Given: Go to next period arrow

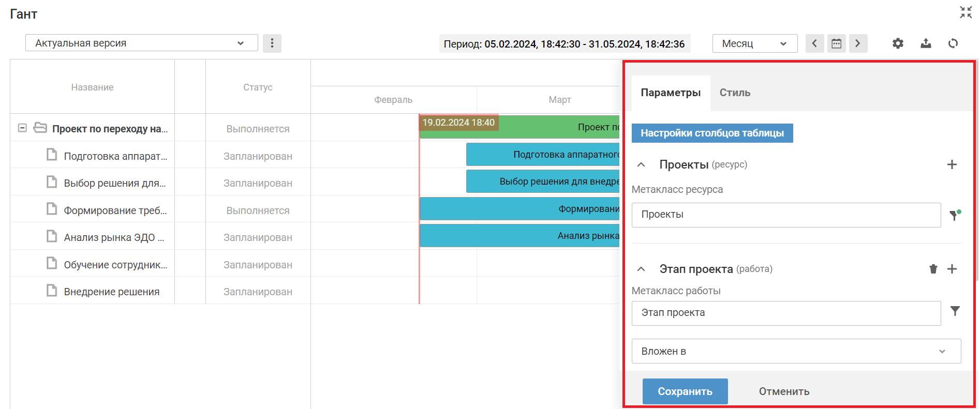Looking at the screenshot, I should pos(858,43).
